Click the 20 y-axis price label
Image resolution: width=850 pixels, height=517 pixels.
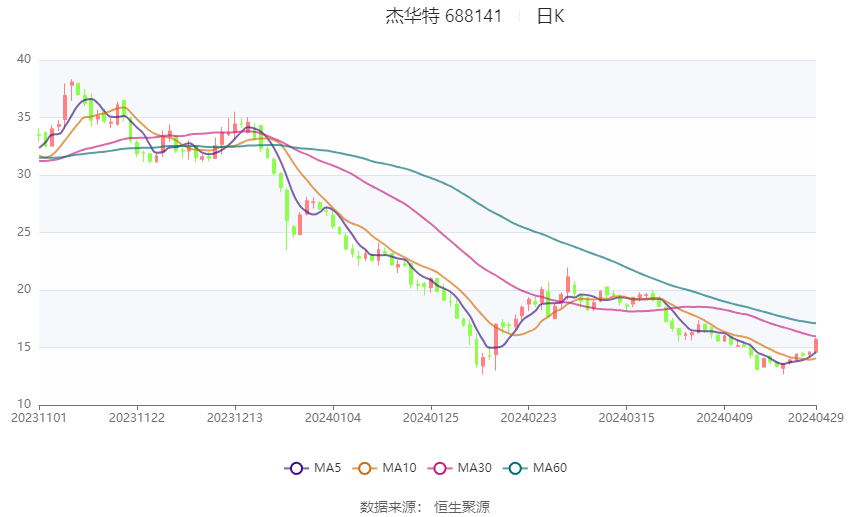tap(24, 289)
